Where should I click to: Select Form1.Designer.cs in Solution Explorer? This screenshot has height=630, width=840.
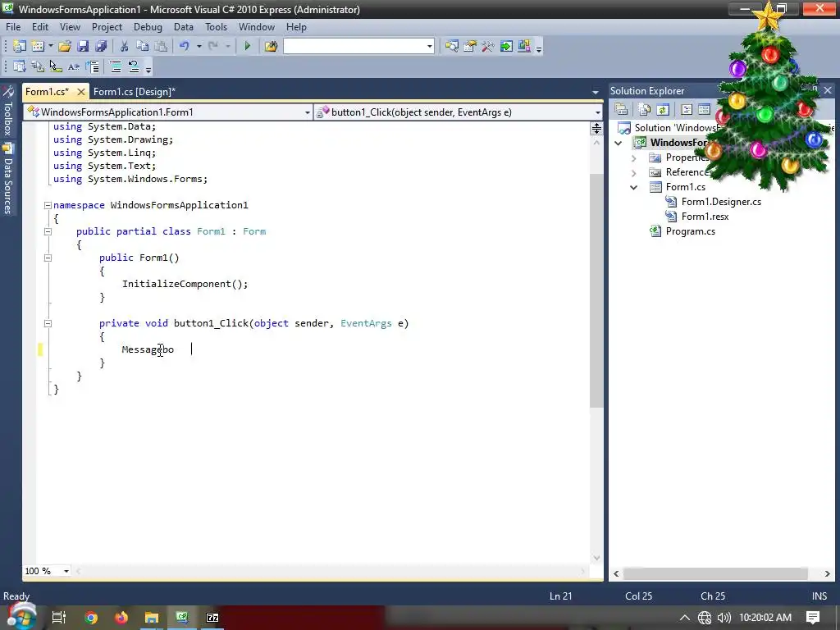pyautogui.click(x=721, y=202)
